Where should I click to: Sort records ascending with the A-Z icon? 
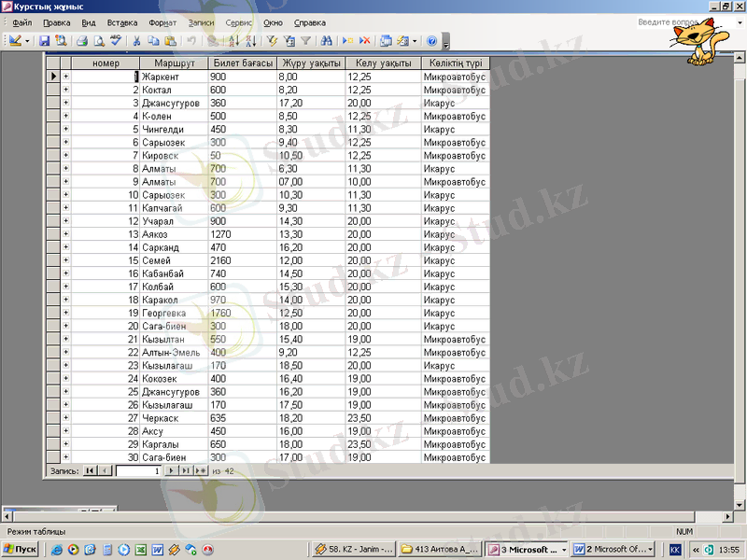(234, 41)
